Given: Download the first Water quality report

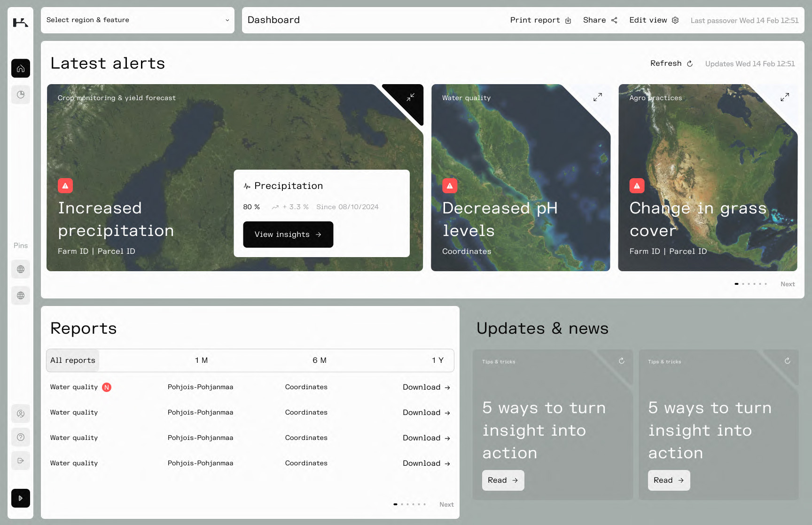Looking at the screenshot, I should (x=426, y=387).
